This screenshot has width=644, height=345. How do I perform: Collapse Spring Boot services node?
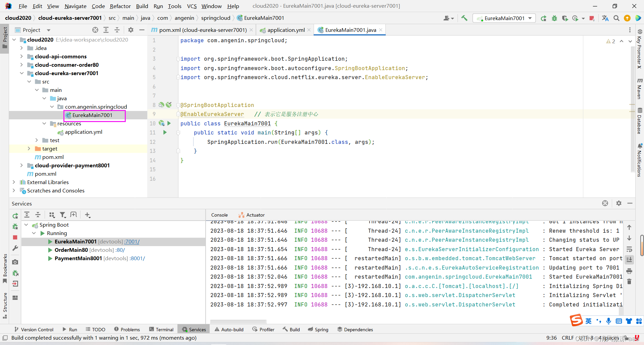(x=26, y=225)
